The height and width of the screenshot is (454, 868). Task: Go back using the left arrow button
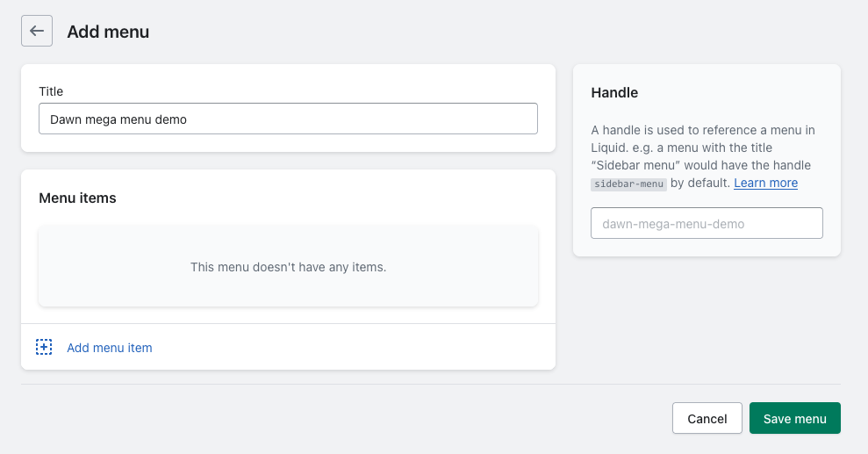pyautogui.click(x=37, y=31)
